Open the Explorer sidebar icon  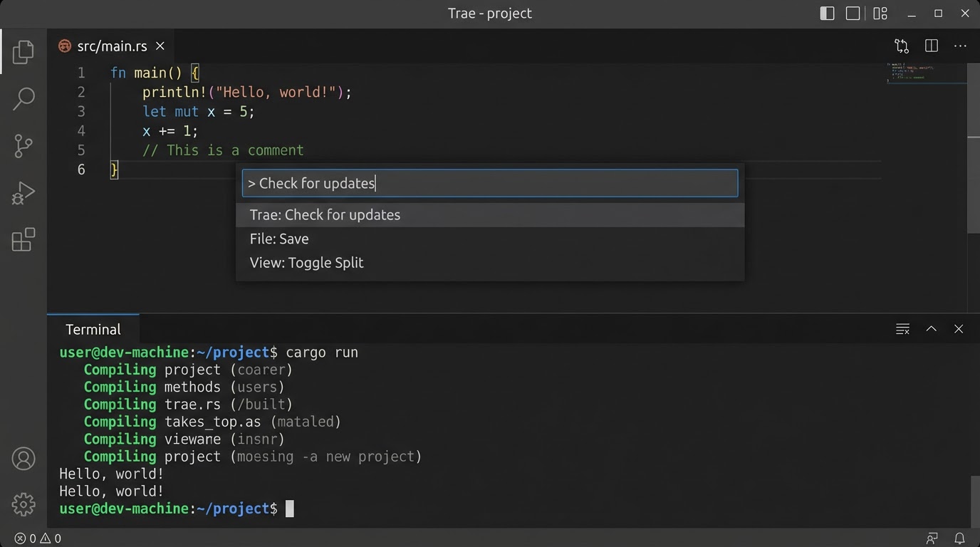[24, 51]
